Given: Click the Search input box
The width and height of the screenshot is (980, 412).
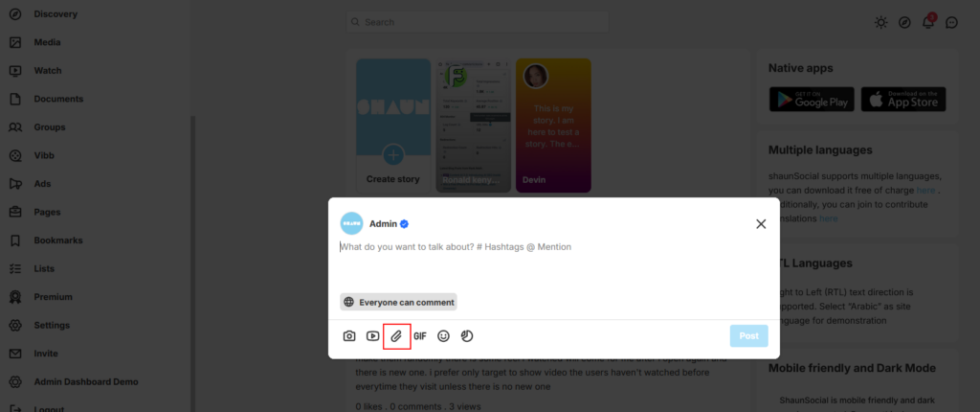Looking at the screenshot, I should (x=478, y=22).
